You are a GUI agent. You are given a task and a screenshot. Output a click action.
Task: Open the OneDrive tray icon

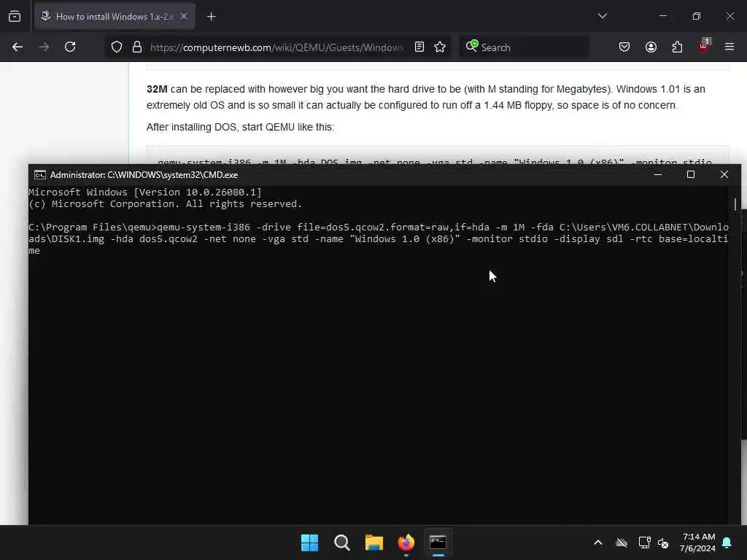tap(622, 542)
